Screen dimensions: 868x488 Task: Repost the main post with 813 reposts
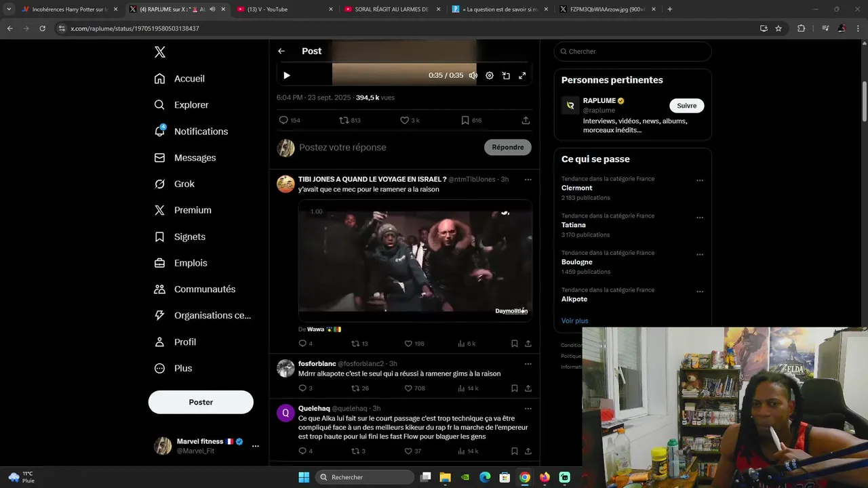click(x=350, y=120)
